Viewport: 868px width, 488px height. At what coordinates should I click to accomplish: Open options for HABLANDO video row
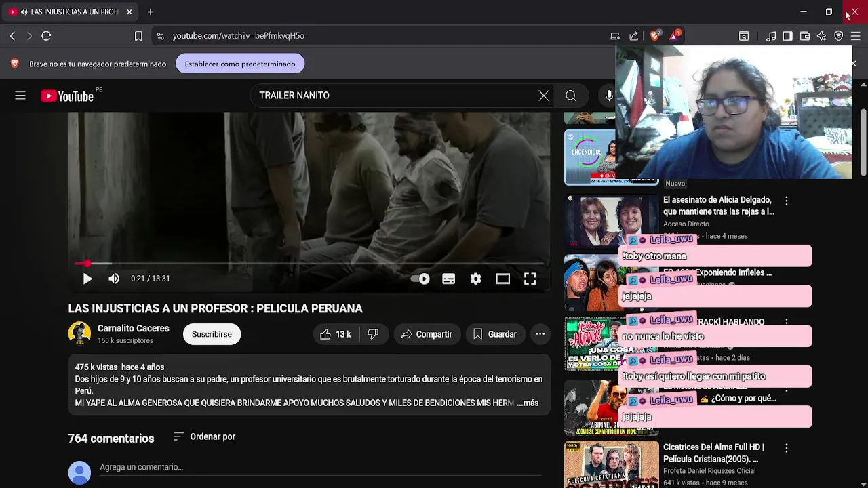[787, 322]
